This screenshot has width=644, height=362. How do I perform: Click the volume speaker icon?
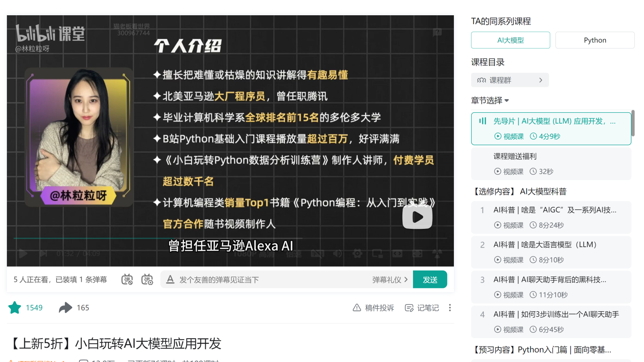tap(337, 253)
